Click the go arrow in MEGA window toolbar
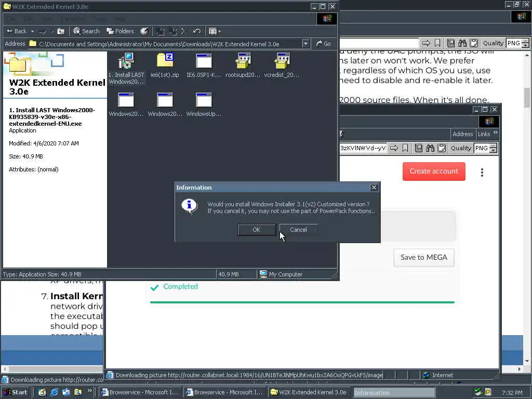 click(x=394, y=148)
